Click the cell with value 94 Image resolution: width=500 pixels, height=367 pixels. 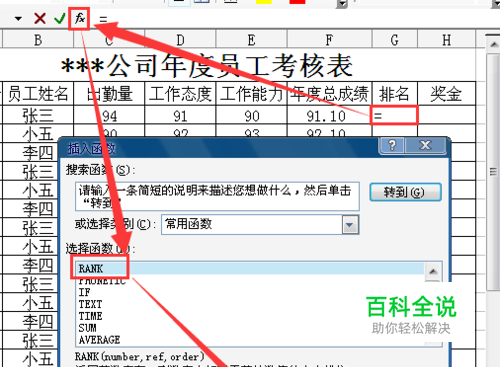click(x=109, y=115)
